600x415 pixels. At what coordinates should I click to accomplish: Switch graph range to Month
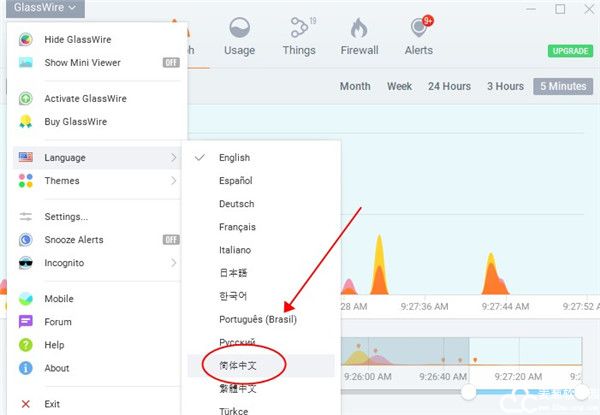tap(355, 86)
